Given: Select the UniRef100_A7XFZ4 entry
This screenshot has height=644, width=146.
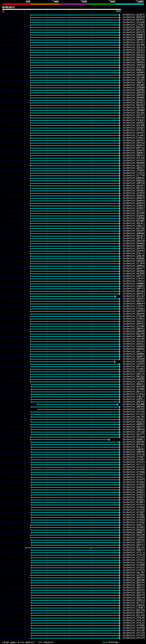Looking at the screenshot, I should point(134,570).
